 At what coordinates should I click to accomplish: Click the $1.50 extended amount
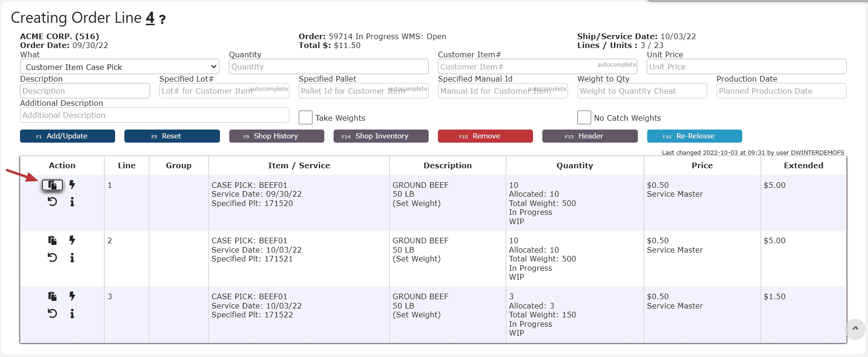[x=774, y=296]
